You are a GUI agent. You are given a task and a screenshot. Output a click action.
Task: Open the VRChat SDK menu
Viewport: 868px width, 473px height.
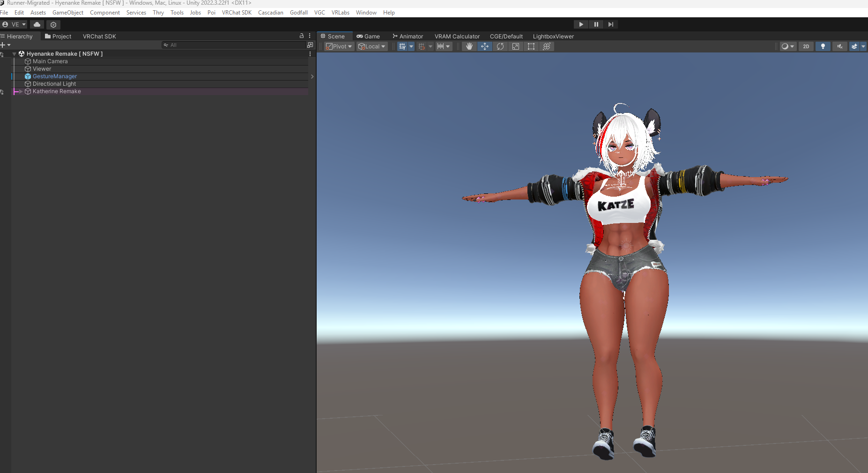click(x=237, y=13)
